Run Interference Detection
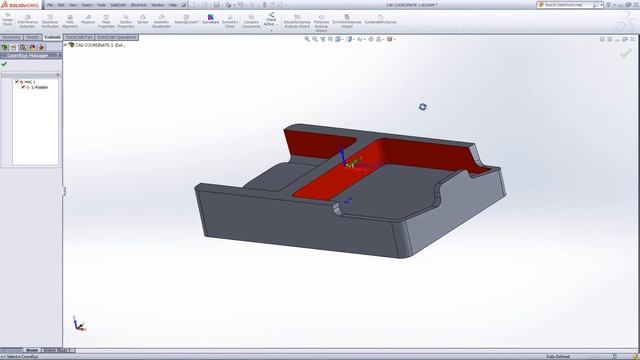This screenshot has width=640, height=360. [x=27, y=22]
